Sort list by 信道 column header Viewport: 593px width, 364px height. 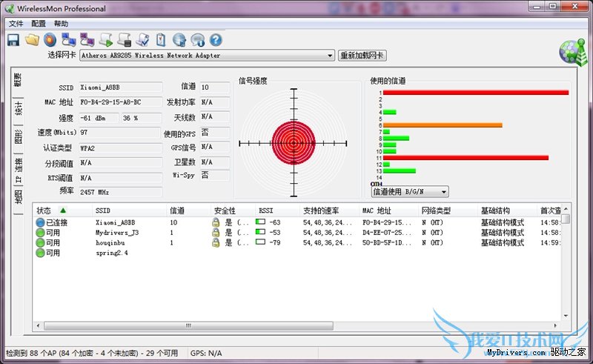pos(188,211)
